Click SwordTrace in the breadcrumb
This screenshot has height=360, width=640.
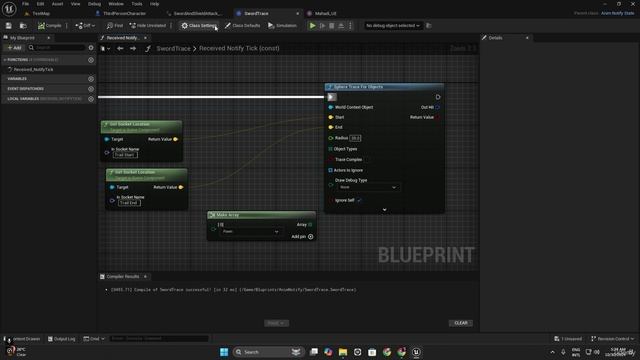pyautogui.click(x=173, y=48)
